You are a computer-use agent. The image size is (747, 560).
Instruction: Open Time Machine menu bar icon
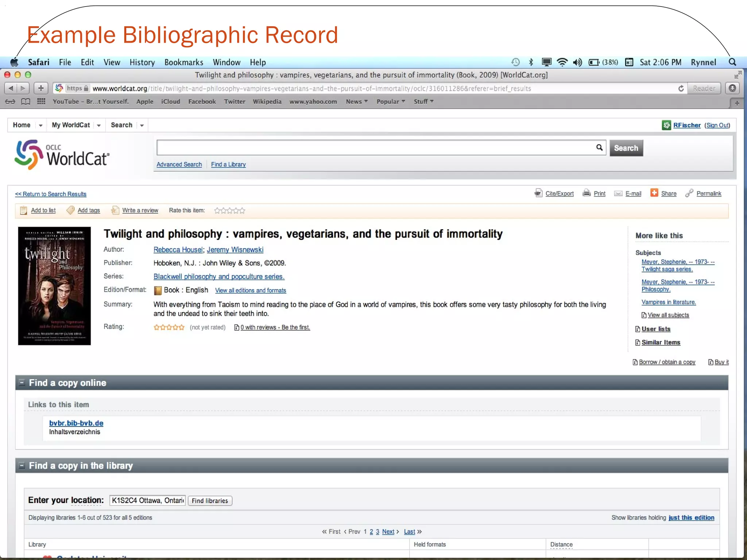point(515,62)
